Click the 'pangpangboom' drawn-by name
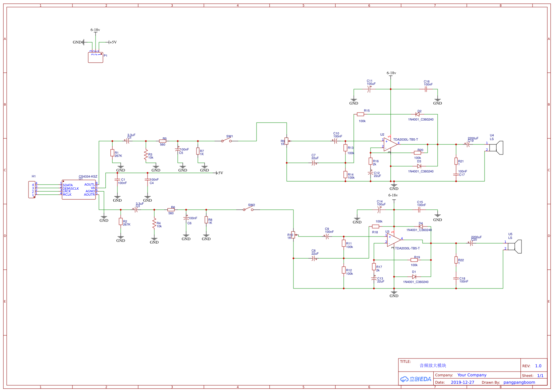This screenshot has height=392, width=554. click(519, 382)
